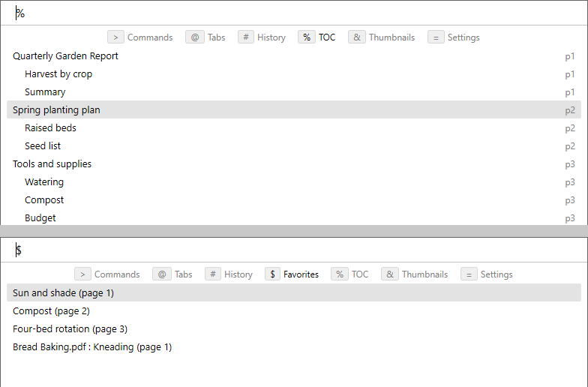The width and height of the screenshot is (588, 387).
Task: Open Settings in the top palette
Action: pos(463,37)
